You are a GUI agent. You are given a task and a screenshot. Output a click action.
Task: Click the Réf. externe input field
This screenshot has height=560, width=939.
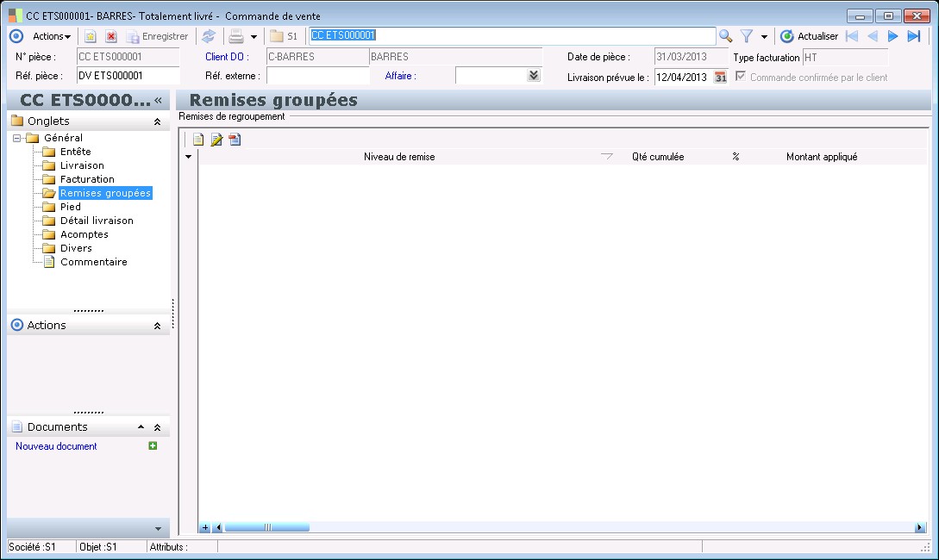[x=318, y=76]
